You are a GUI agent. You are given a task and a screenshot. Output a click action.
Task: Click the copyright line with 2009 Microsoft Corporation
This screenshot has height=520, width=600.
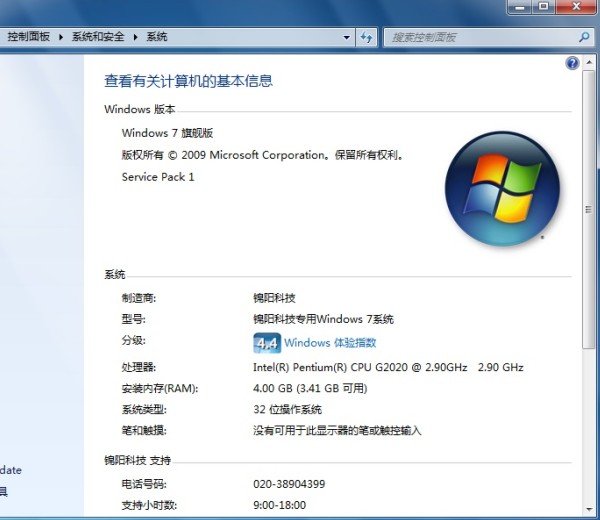pyautogui.click(x=262, y=155)
